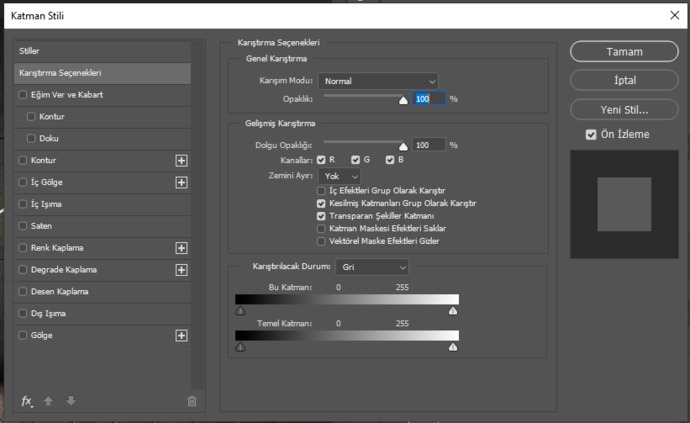Select the Dış Işıma style entry
The width and height of the screenshot is (690, 423).
(x=103, y=313)
